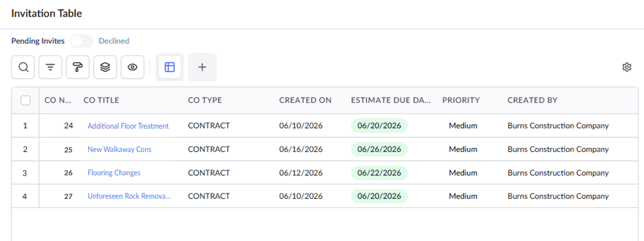Open the search tool icon
The width and height of the screenshot is (644, 241).
23,67
